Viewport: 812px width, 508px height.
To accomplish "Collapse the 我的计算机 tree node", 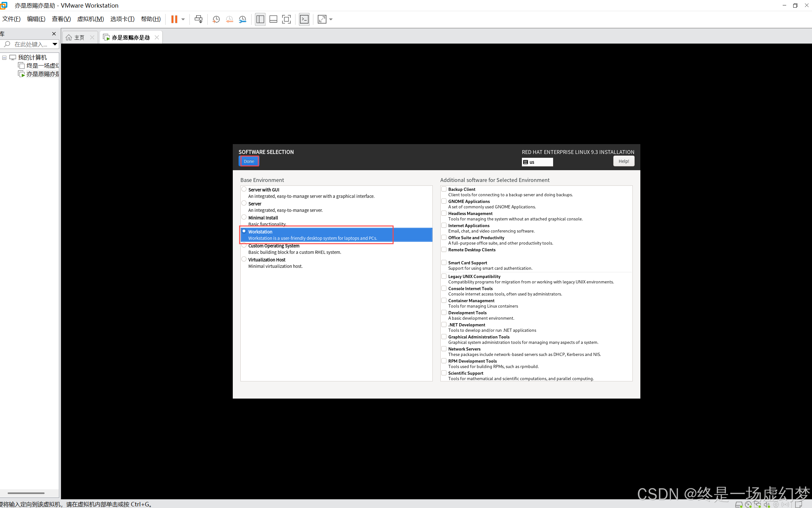I will (4, 58).
